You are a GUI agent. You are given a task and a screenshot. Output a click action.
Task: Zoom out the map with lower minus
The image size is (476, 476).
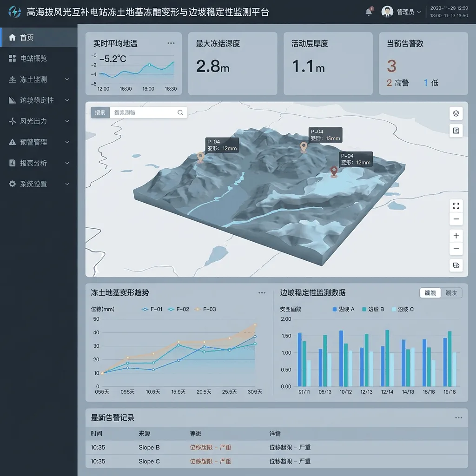[x=456, y=249]
